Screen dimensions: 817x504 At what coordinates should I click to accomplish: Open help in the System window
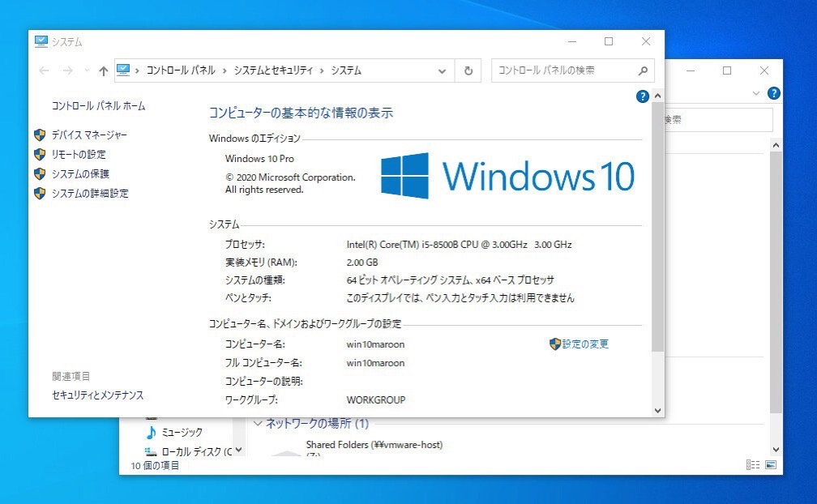tap(643, 96)
